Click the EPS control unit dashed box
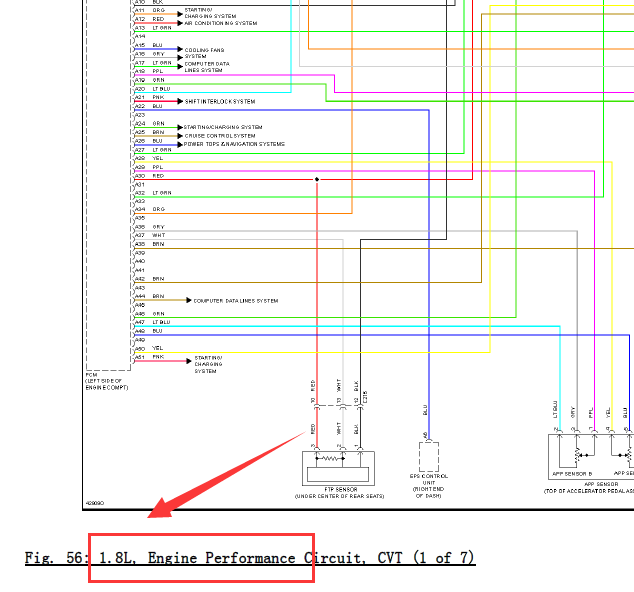This screenshot has height=592, width=634. pyautogui.click(x=429, y=457)
